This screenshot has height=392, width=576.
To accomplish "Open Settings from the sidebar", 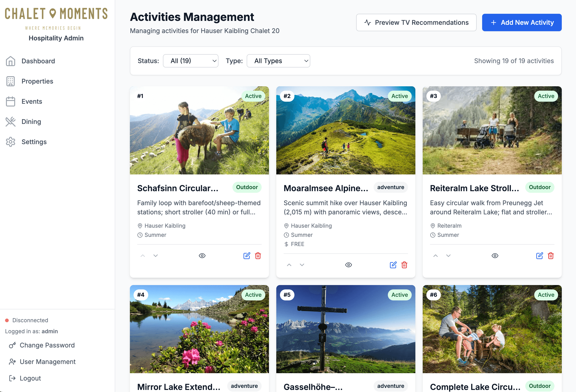I will (10, 142).
